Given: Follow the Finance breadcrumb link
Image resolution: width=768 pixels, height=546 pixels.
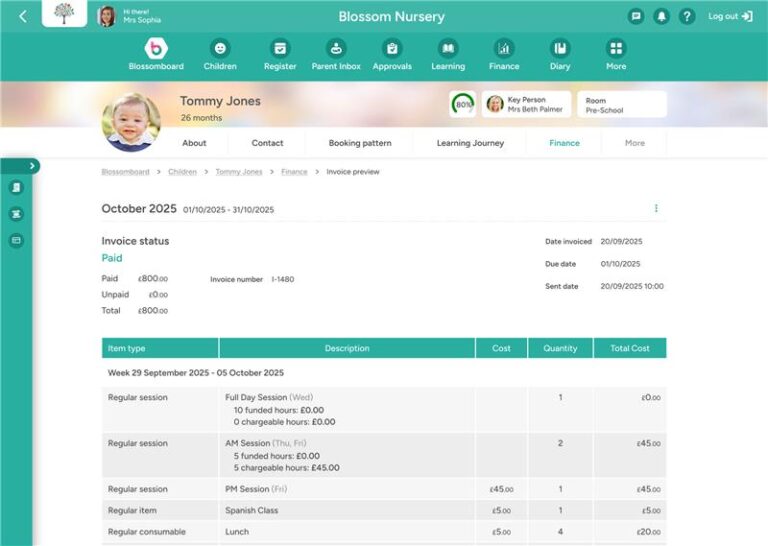Looking at the screenshot, I should click(294, 172).
